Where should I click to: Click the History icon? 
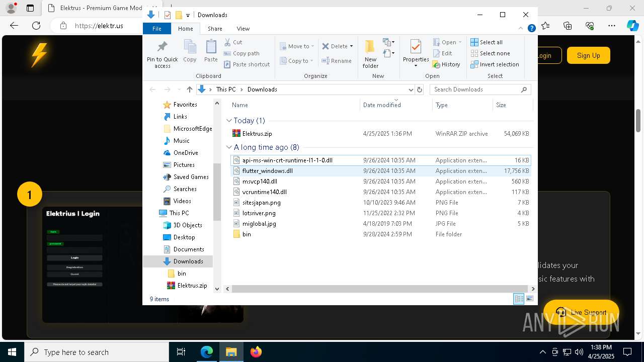[437, 64]
